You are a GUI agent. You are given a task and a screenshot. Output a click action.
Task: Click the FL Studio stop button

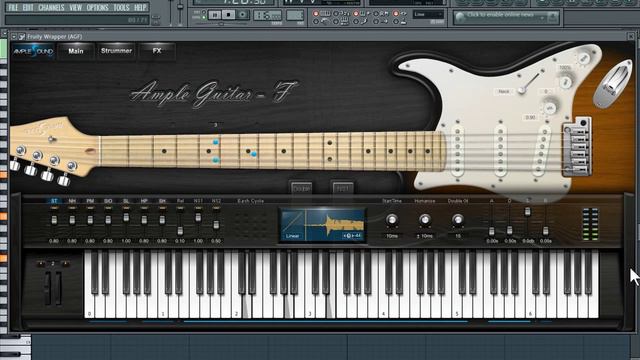tap(229, 15)
